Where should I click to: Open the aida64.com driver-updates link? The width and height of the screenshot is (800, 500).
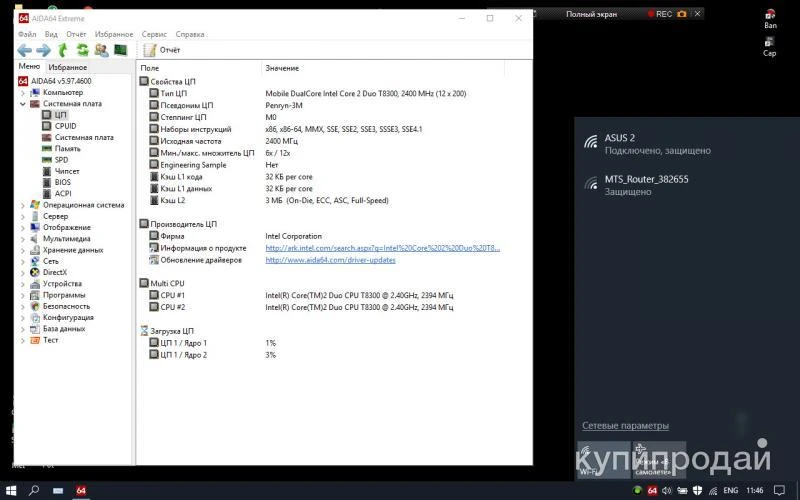coord(330,260)
